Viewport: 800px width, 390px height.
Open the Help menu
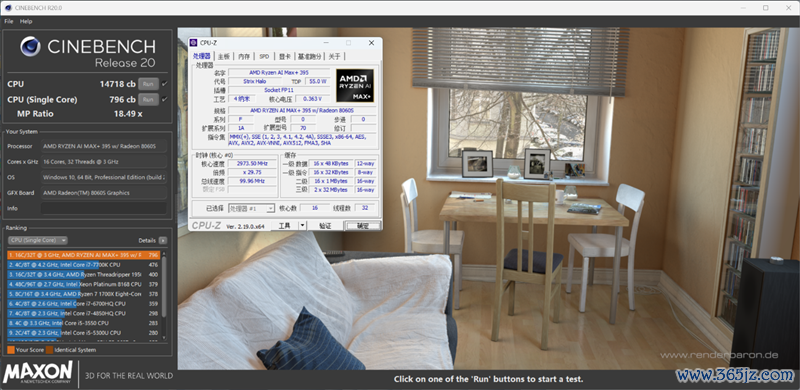point(26,21)
